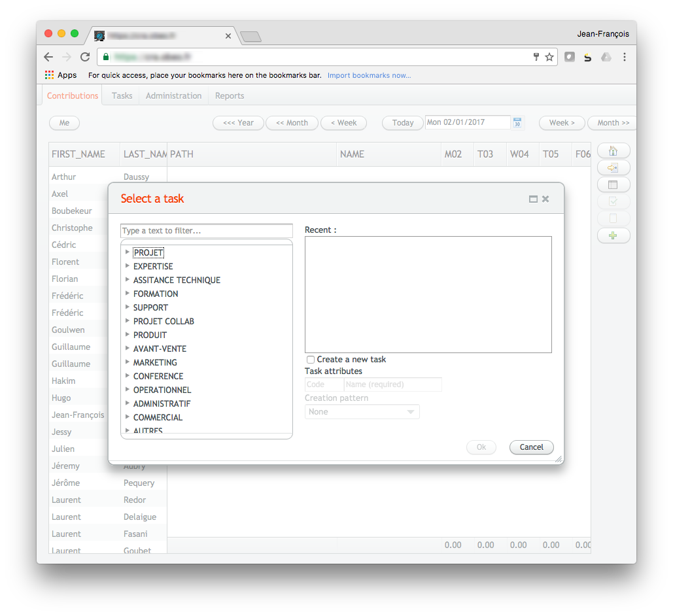Select the ADMINISTRATIF tree item

162,404
